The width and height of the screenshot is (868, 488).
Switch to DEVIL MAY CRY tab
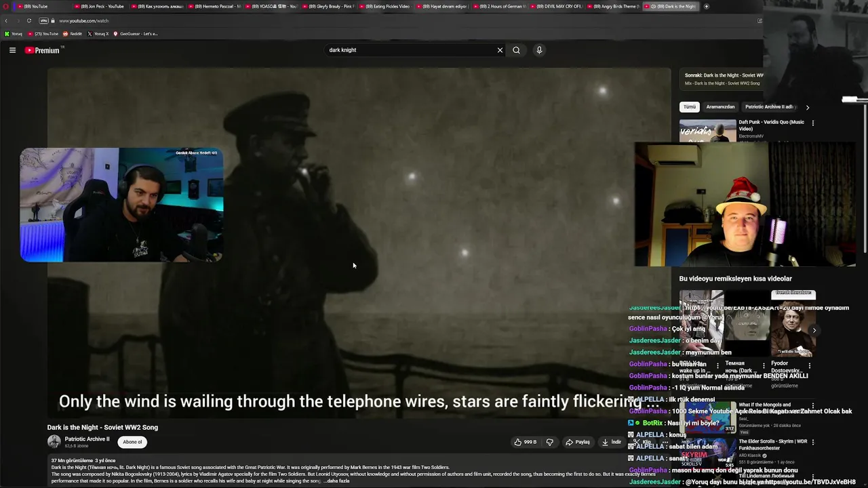(x=555, y=6)
